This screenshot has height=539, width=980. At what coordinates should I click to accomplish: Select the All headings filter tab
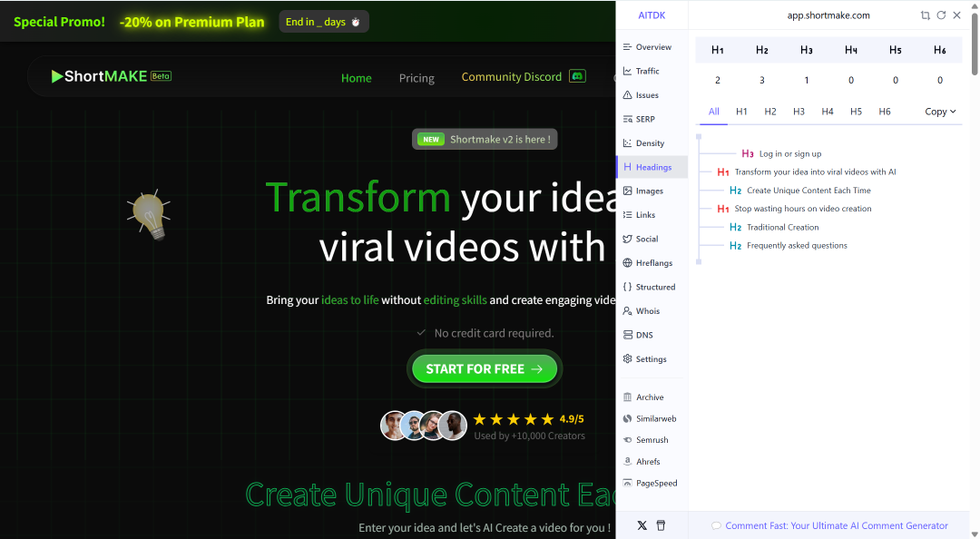tap(714, 112)
